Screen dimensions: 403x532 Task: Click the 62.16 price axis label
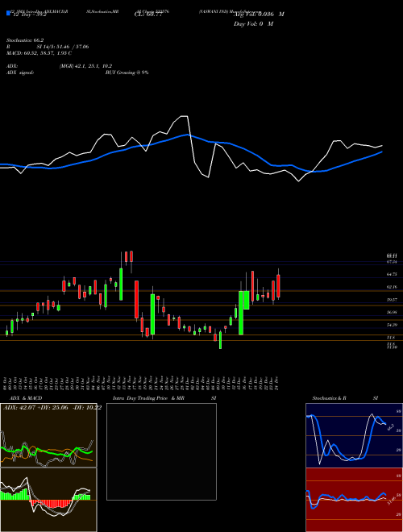coord(392,287)
